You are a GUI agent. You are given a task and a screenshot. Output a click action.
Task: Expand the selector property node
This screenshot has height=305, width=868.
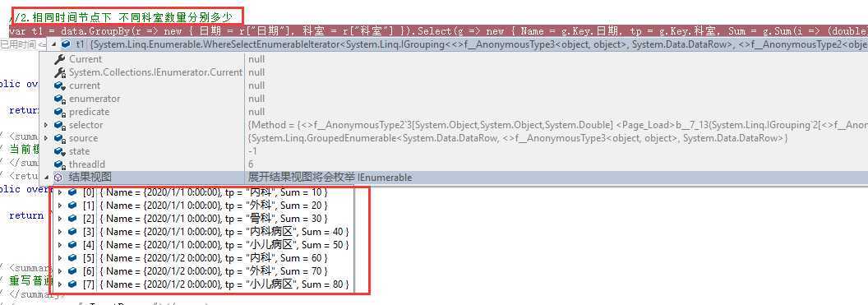47,125
